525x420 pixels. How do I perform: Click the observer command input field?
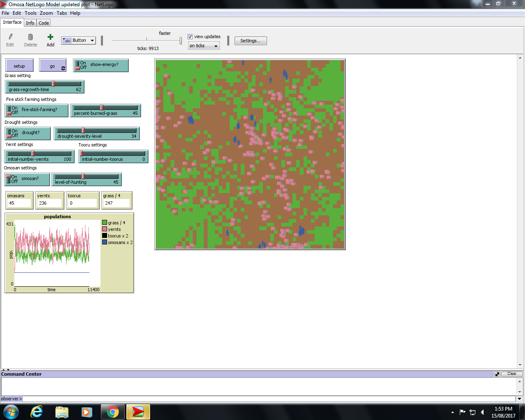tap(269, 399)
